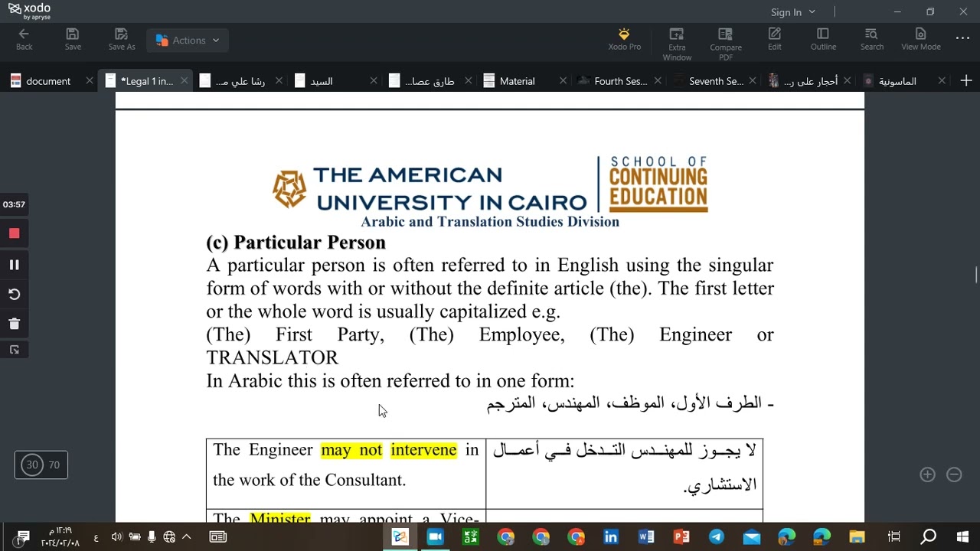This screenshot has height=551, width=980.
Task: Open the Search tool
Action: point(871,40)
